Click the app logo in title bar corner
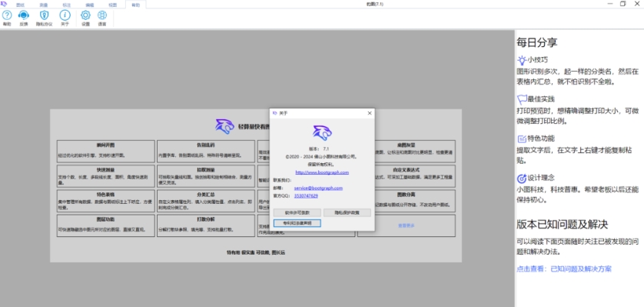This screenshot has width=644, height=307. coord(4,4)
